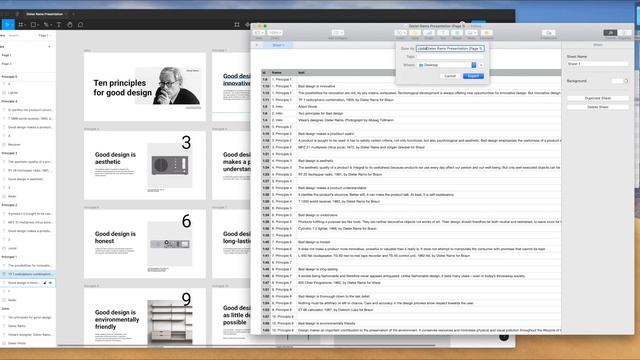
Task: Click the Add Category button in Numbers
Action: coord(338,33)
